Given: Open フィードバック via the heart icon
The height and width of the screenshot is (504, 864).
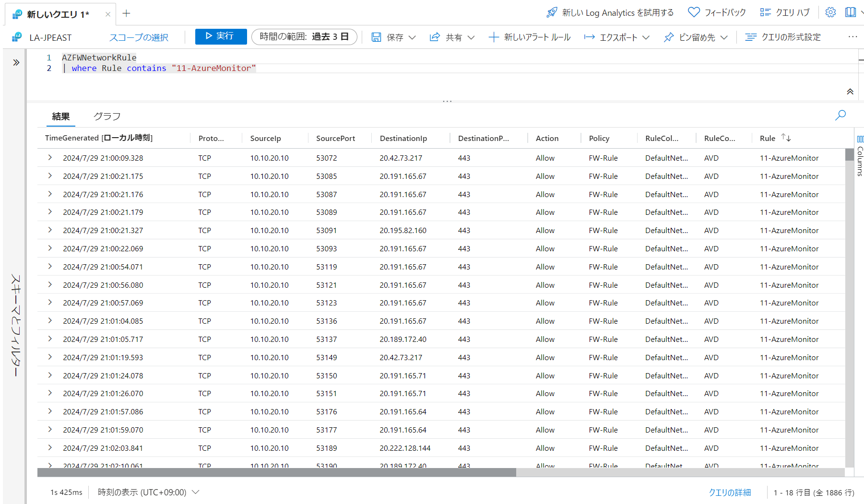Looking at the screenshot, I should tap(694, 12).
